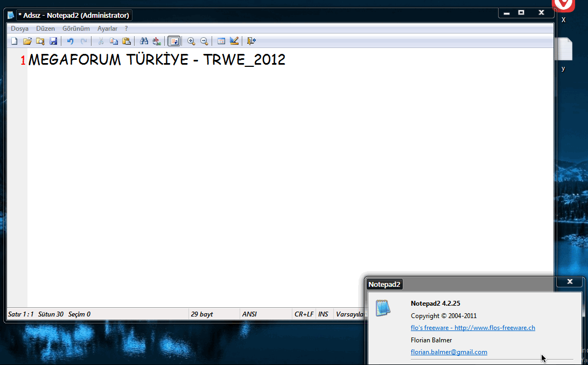Exit Notepad2 with the door icon
Screen dimensions: 588x365
click(251, 41)
